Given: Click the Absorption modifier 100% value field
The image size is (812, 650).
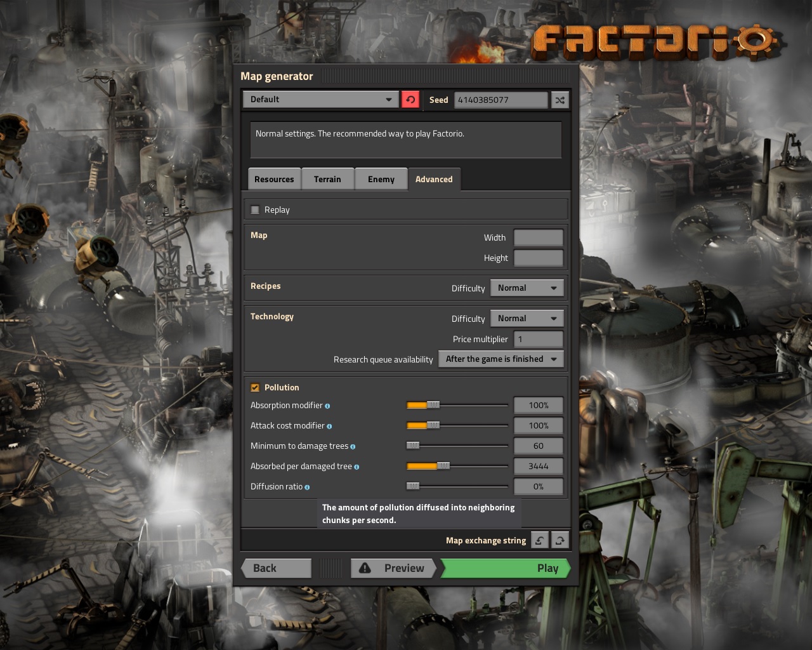Looking at the screenshot, I should tap(539, 405).
